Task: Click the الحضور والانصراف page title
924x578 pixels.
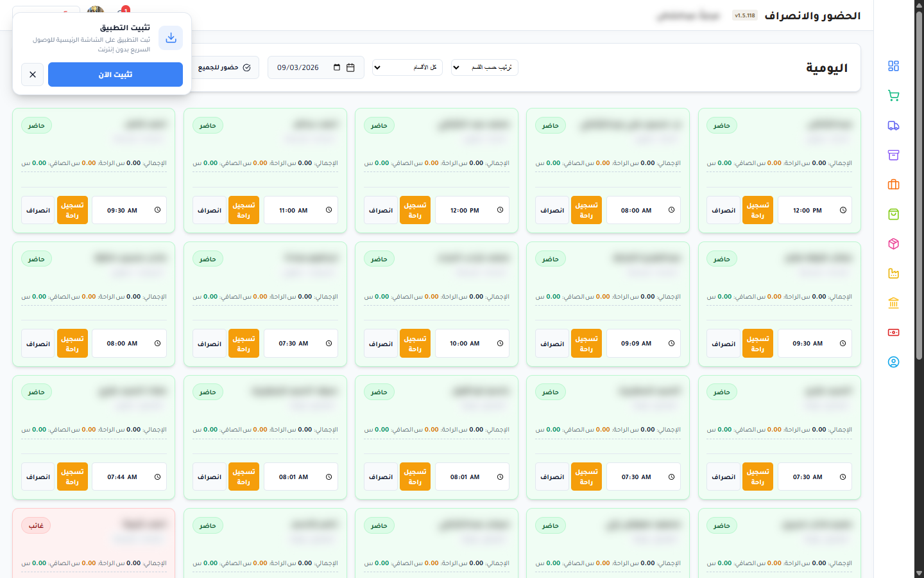Action: (x=812, y=15)
